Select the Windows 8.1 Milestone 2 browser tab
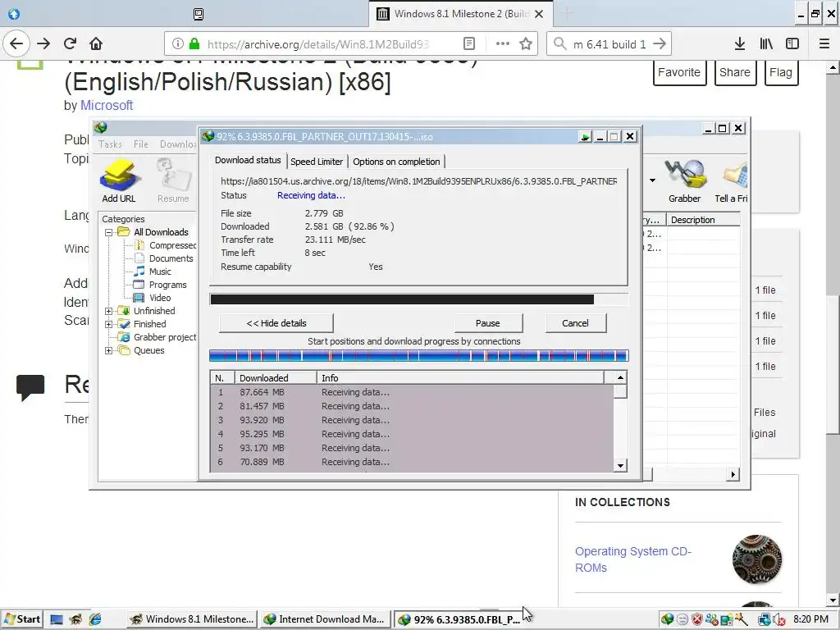Image resolution: width=840 pixels, height=630 pixels. point(461,14)
